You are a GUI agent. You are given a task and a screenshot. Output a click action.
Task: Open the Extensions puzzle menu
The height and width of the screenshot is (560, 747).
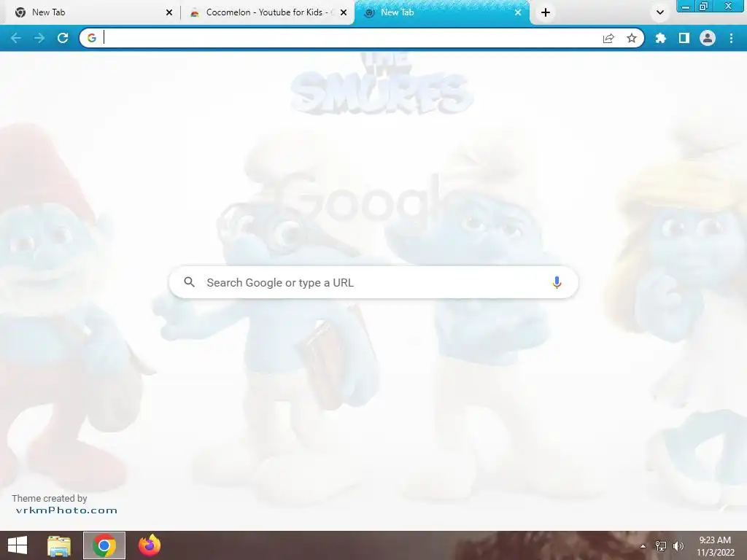click(x=660, y=38)
